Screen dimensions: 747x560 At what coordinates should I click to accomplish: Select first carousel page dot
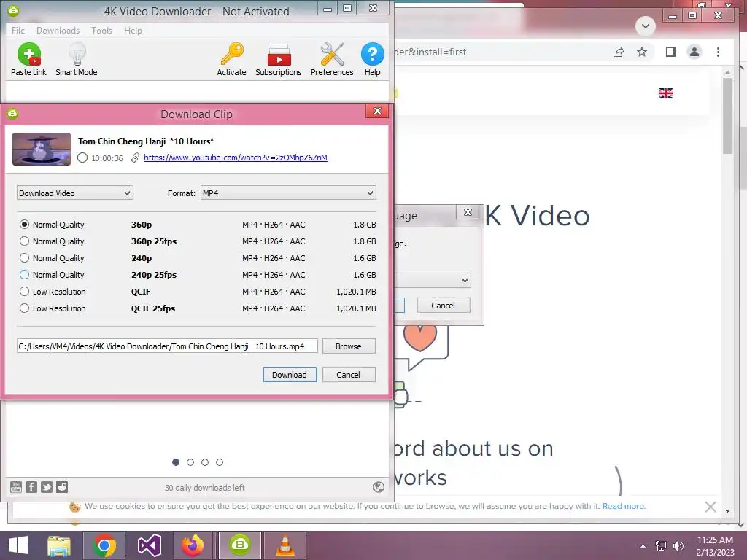click(176, 462)
